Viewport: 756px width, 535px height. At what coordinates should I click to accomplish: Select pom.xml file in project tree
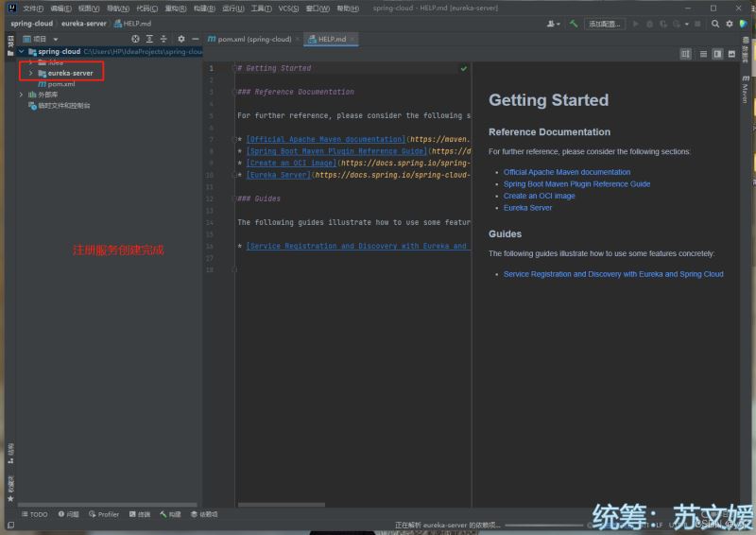click(x=60, y=83)
